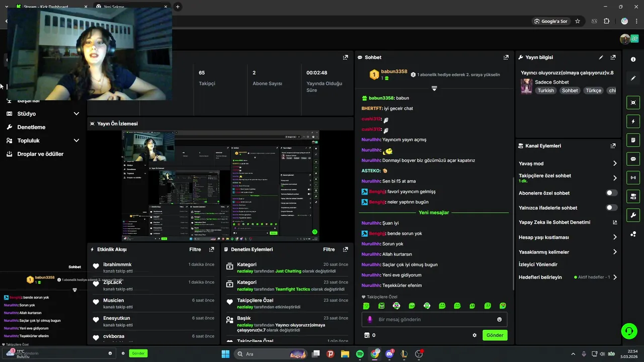Click the info icon in right sidebar
Screen dimensions: 644x362
click(x=633, y=59)
